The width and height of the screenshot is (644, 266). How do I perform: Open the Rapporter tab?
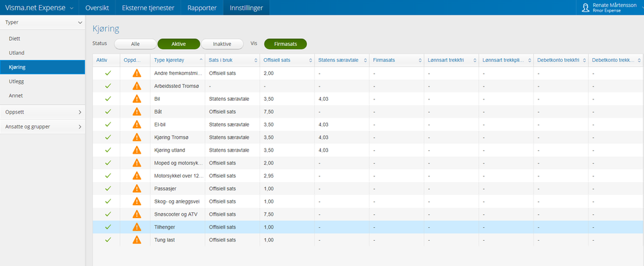[202, 8]
